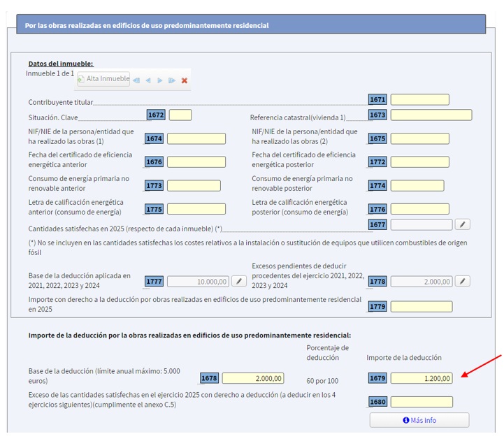Select the Referencia catastral field 1673
Screen dimensions: 504x441
(x=431, y=115)
